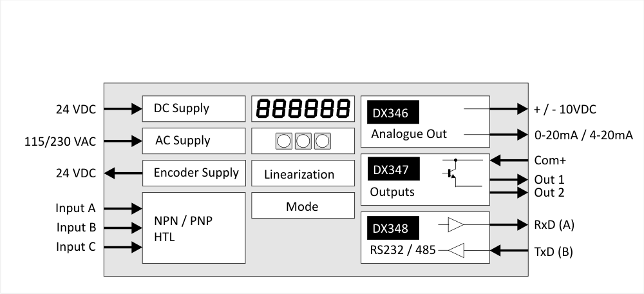Select the NPN / PNP HTL input block

193,228
